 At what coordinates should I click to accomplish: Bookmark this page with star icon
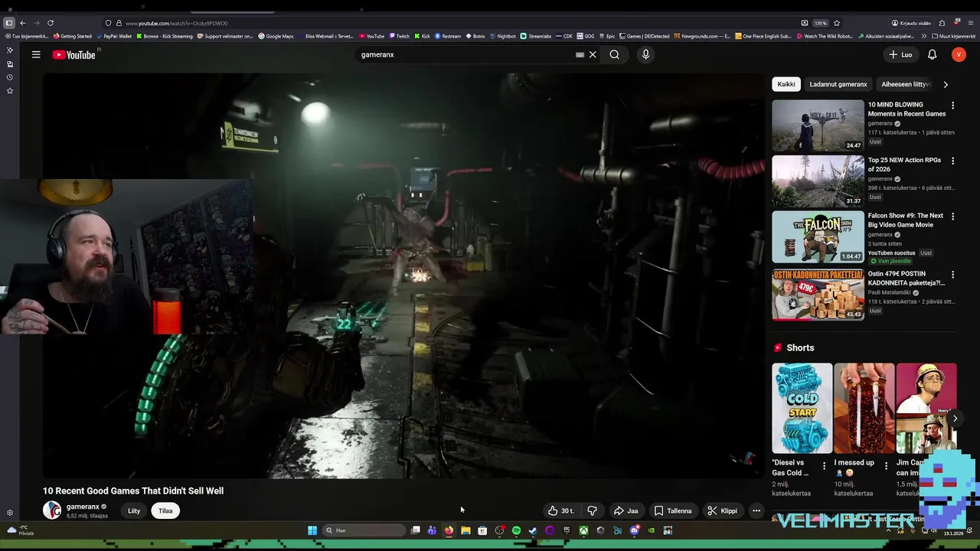pos(837,23)
